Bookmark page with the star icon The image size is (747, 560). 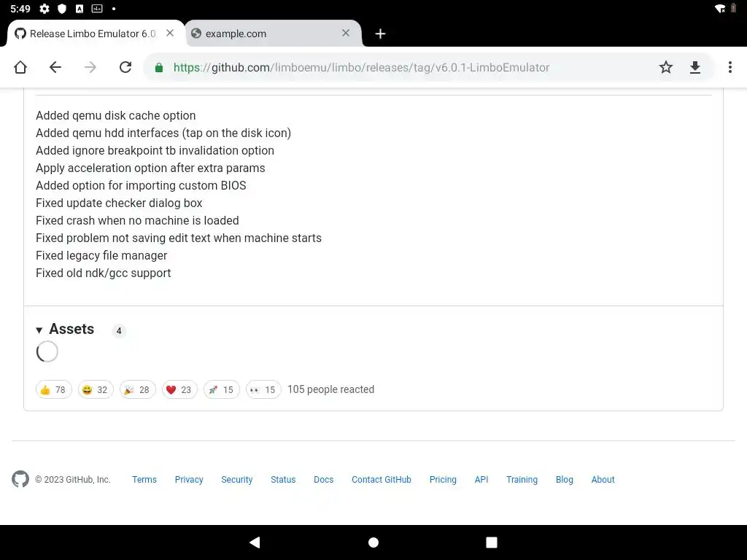tap(665, 67)
